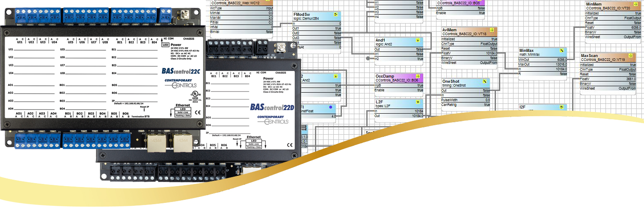This screenshot has width=644, height=208.
Task: Click the WcType row in WC12 block
Action: tap(242, 8)
